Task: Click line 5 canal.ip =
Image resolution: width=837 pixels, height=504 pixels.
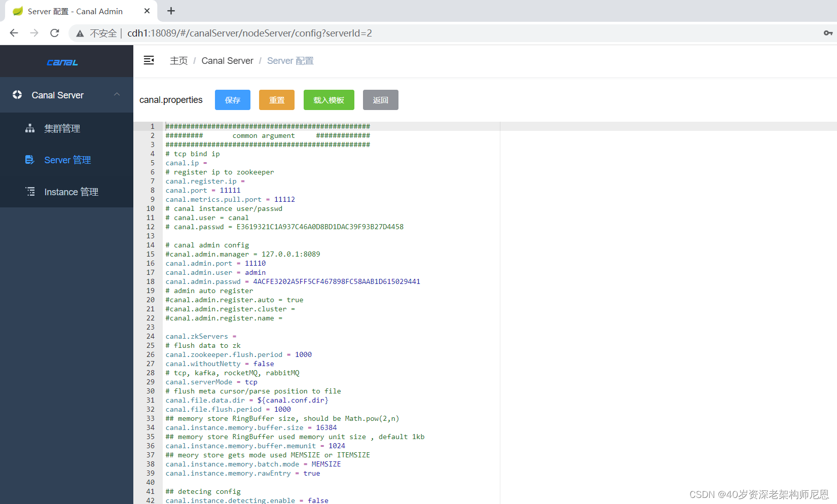Action: [x=186, y=163]
